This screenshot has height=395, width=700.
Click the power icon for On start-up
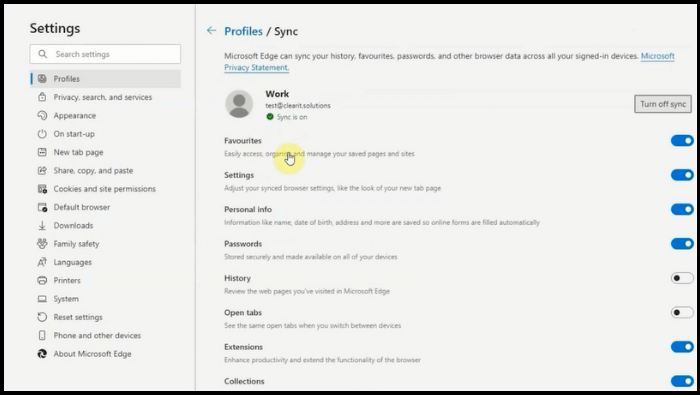coord(42,133)
